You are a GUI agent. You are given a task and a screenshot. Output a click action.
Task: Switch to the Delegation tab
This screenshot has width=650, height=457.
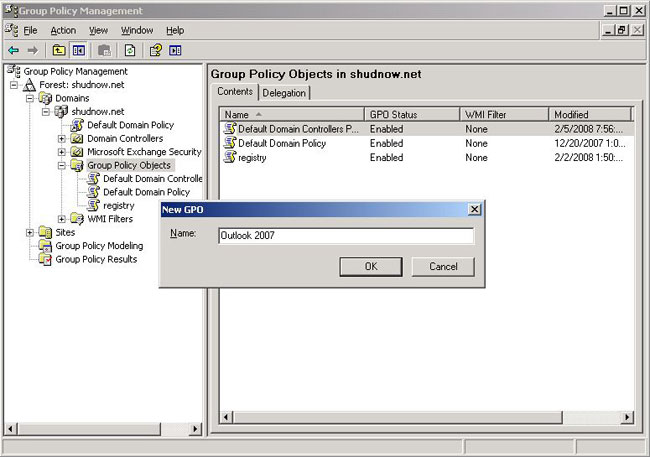[x=285, y=93]
